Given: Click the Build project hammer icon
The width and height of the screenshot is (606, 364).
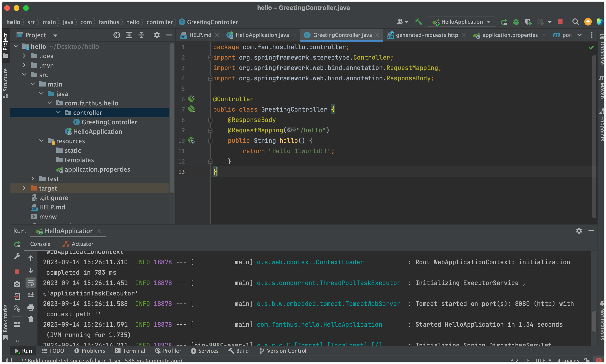Looking at the screenshot, I should [418, 22].
